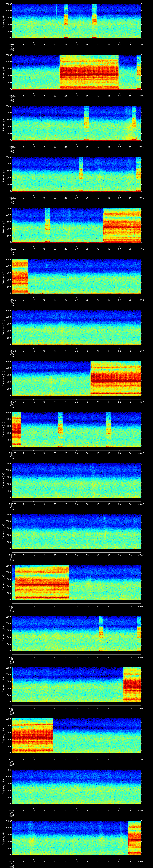153x868 pixels.
Task: Click the narrow burst near 32 seconds in 17:39 panel
Action: pos(81,174)
